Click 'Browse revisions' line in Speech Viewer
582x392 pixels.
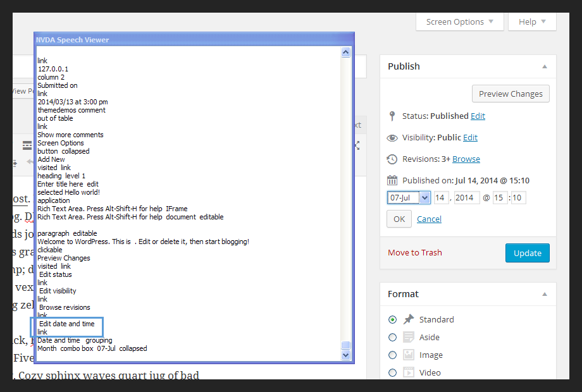[x=65, y=307]
